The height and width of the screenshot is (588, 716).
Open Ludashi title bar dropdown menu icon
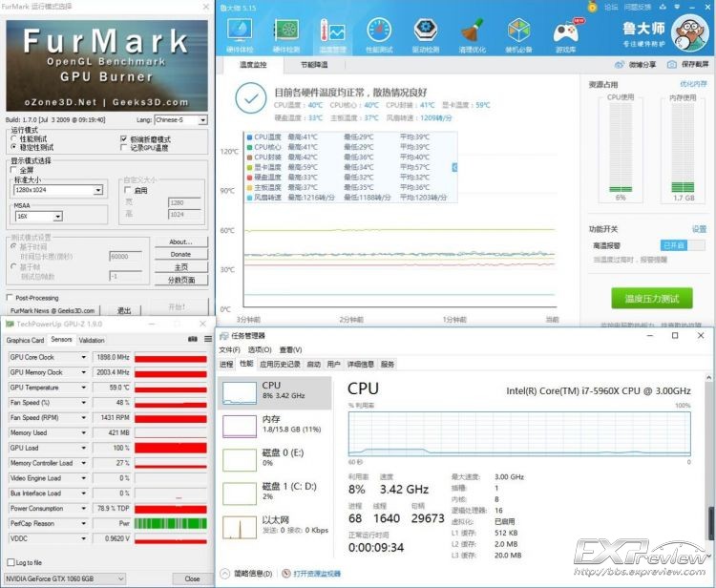pyautogui.click(x=677, y=7)
